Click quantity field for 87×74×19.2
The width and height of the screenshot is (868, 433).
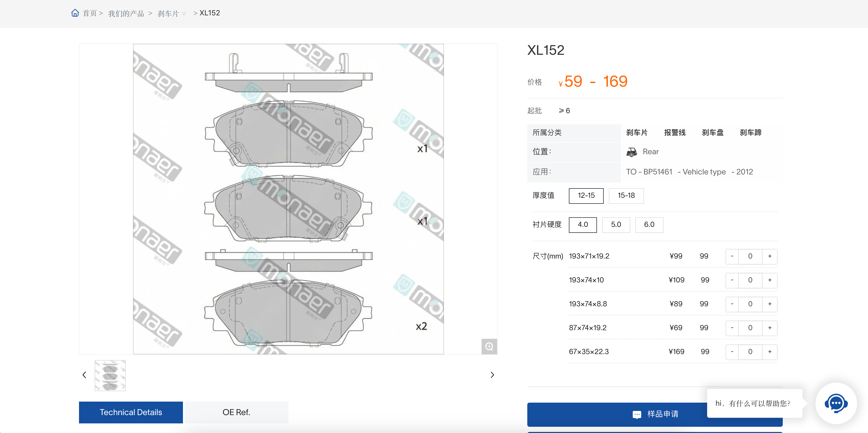point(750,328)
